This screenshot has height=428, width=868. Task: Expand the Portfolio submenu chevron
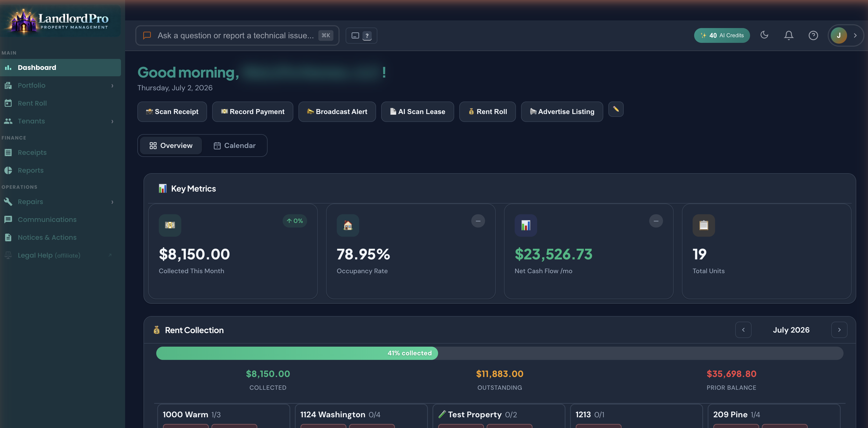[x=112, y=85]
